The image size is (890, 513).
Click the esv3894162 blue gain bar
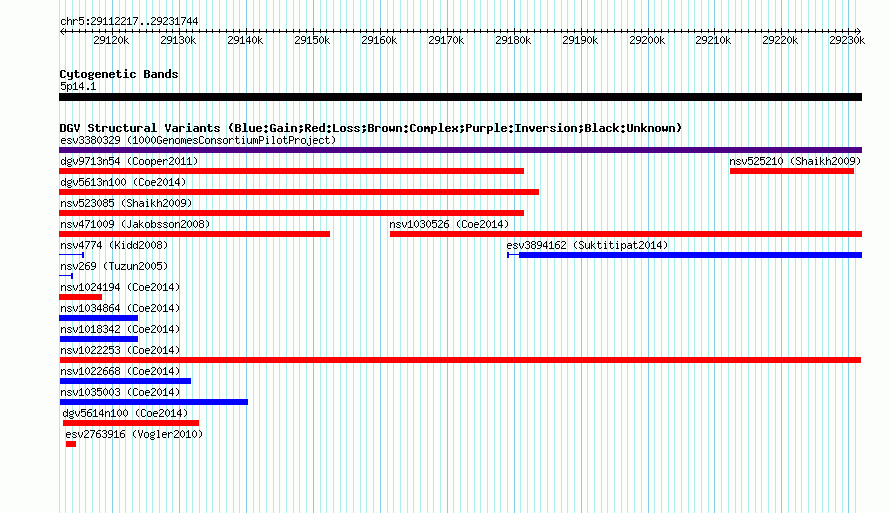click(x=685, y=255)
